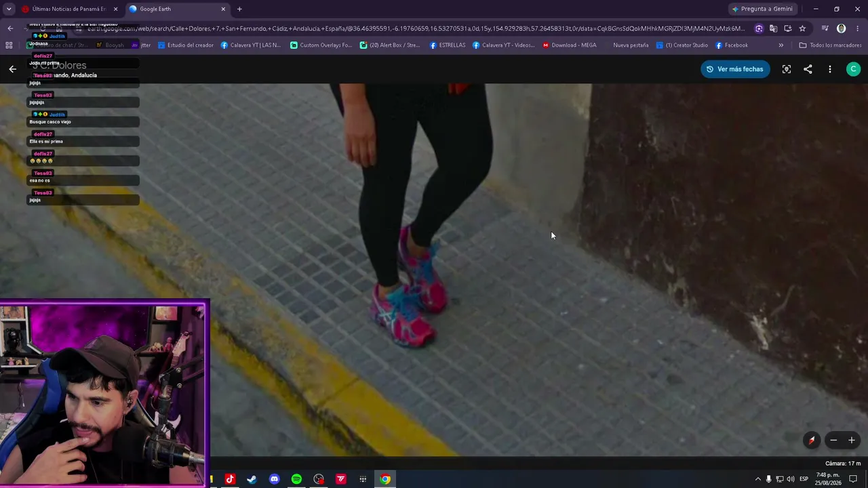
Task: Zoom in with the plus button
Action: [x=852, y=441]
